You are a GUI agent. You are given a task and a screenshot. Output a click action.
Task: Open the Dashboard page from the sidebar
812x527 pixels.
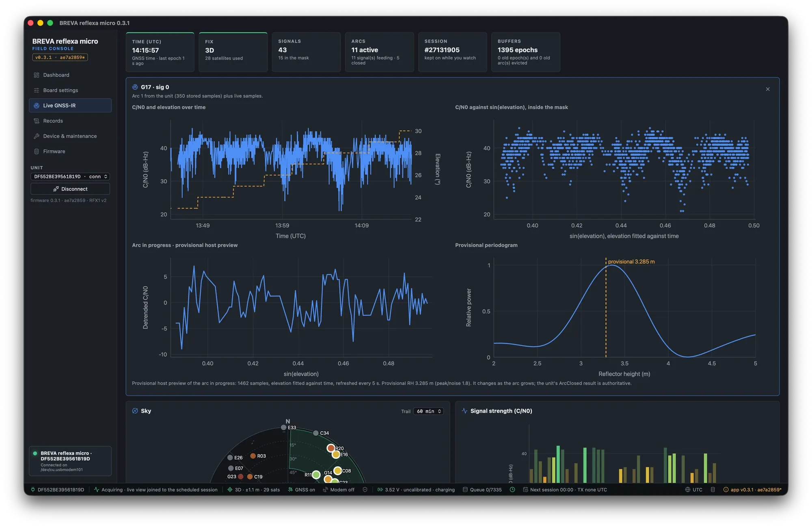click(70, 75)
